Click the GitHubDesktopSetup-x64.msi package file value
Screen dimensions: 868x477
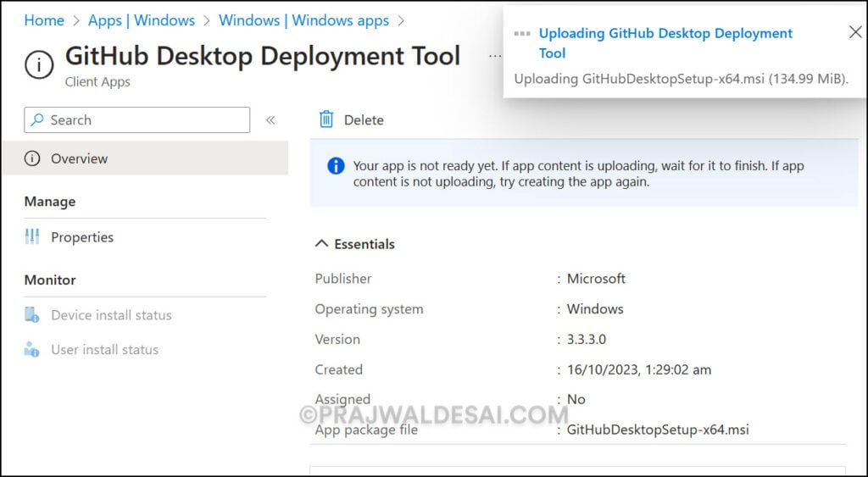(x=658, y=430)
